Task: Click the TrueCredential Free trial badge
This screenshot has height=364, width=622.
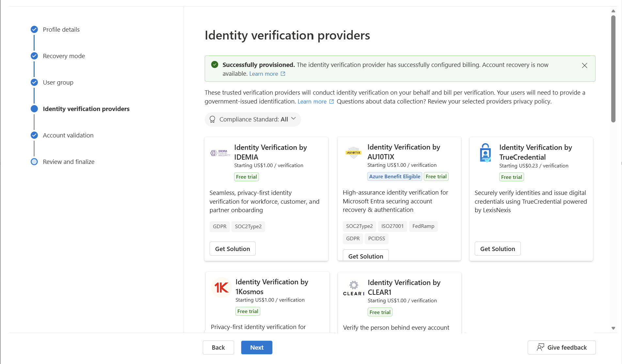Action: click(x=512, y=177)
